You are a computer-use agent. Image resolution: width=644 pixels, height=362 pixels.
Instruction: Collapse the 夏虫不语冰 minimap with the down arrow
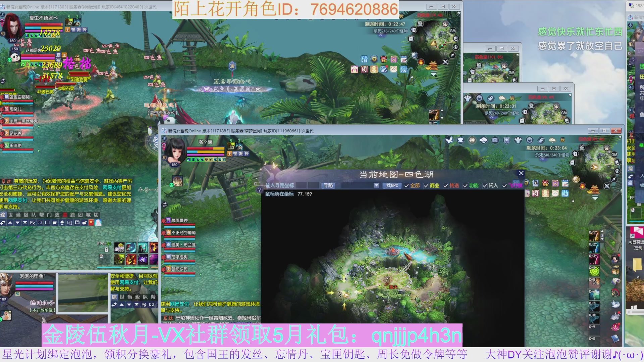(x=434, y=74)
